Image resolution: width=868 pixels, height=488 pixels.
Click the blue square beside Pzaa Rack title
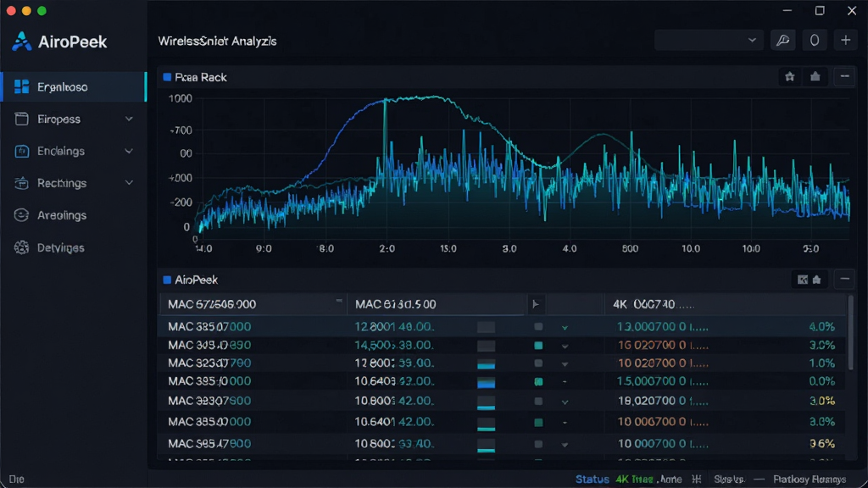167,77
